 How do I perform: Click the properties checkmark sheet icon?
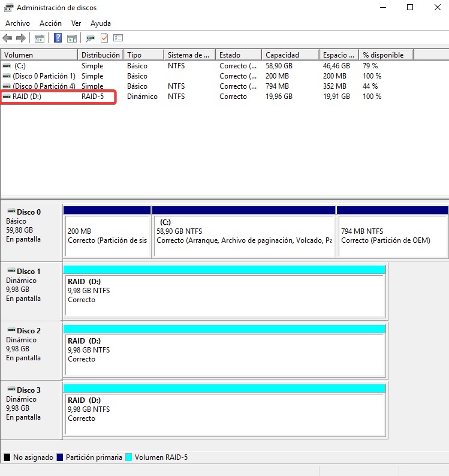point(104,38)
